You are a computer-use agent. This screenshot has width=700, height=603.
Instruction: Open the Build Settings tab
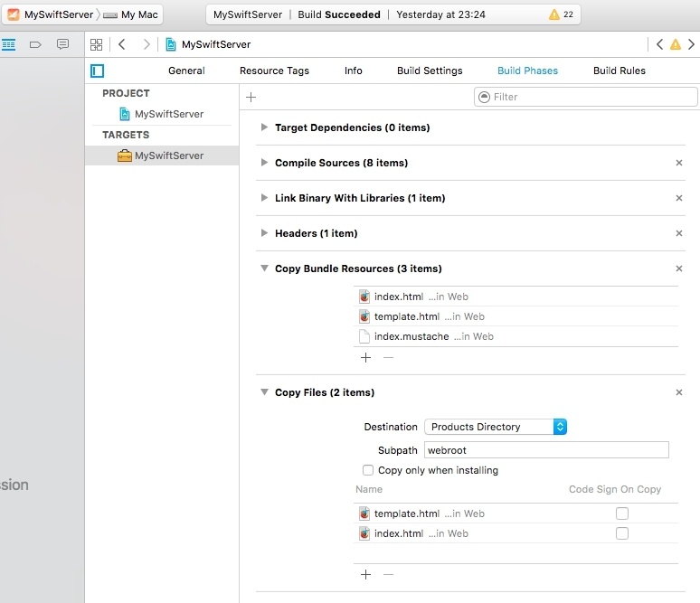pos(430,71)
